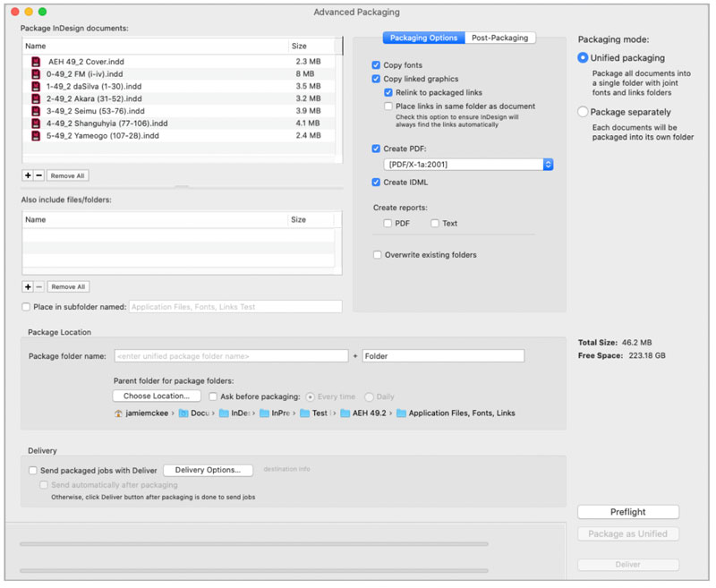
Task: Toggle the Copy linked graphics checkbox
Action: pos(376,79)
